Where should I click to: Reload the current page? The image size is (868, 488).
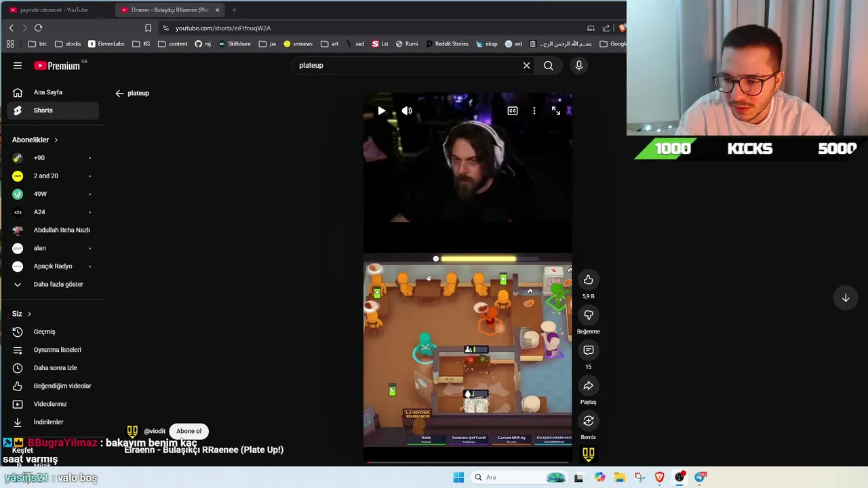[38, 28]
